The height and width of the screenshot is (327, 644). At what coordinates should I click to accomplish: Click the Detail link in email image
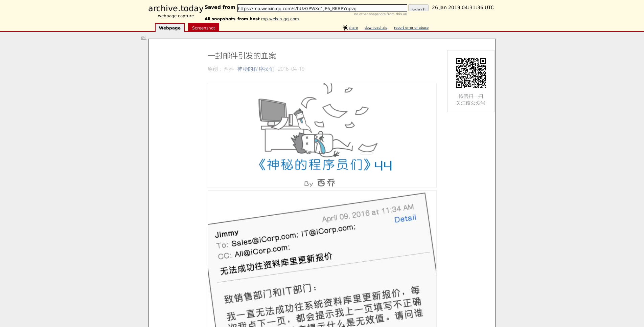tap(405, 219)
